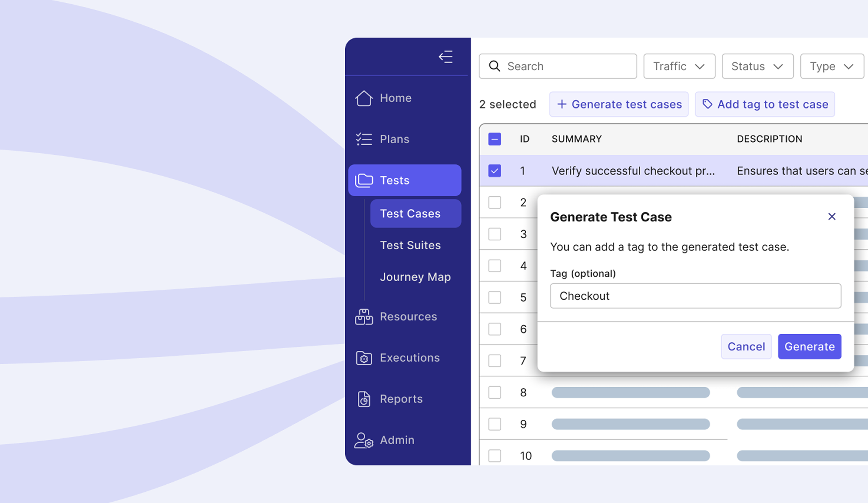Go to Test Suites in sidebar

(410, 245)
